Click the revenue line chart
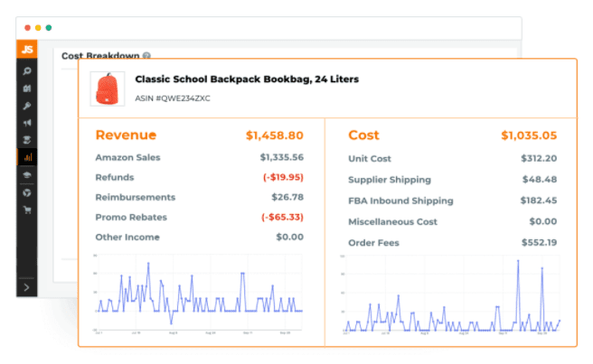This screenshot has height=364, width=593. [x=198, y=294]
